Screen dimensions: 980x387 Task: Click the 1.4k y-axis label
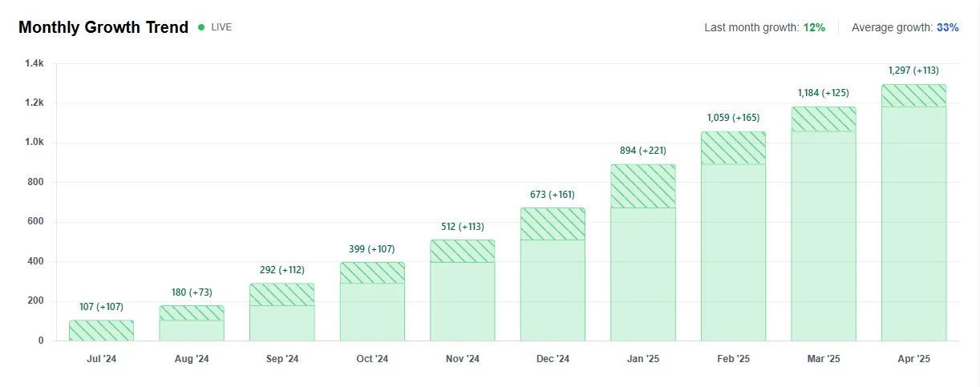point(34,63)
